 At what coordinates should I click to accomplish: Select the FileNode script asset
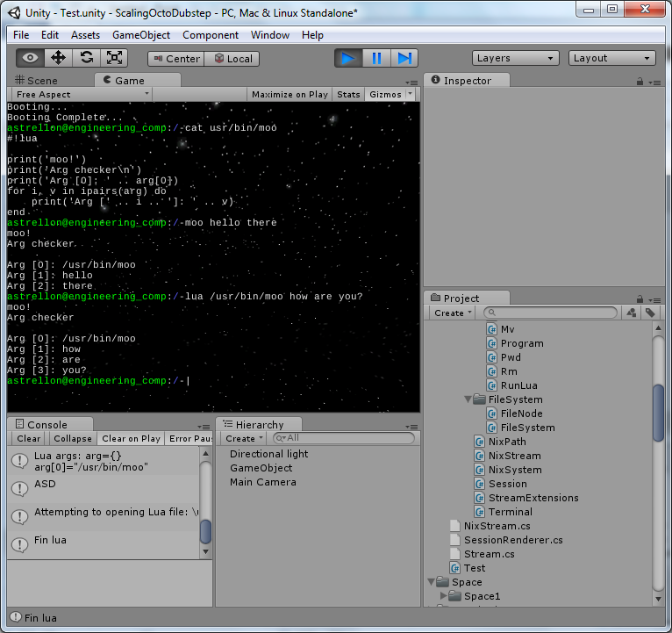click(515, 414)
